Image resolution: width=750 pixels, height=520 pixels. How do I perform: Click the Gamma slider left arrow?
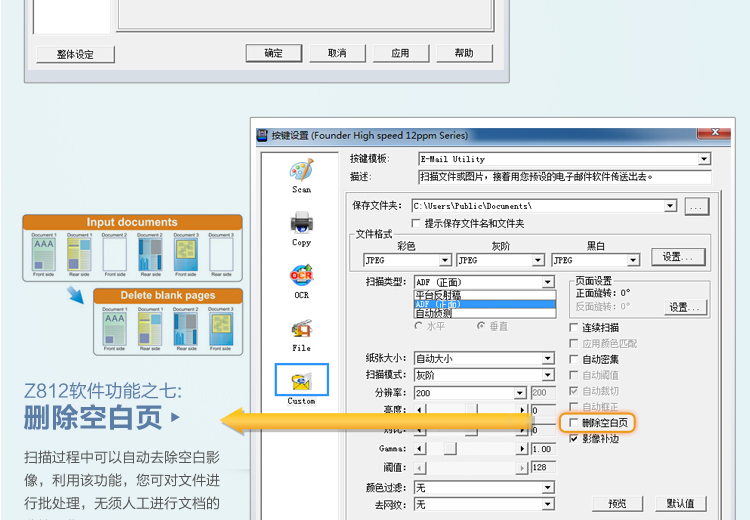click(x=420, y=449)
